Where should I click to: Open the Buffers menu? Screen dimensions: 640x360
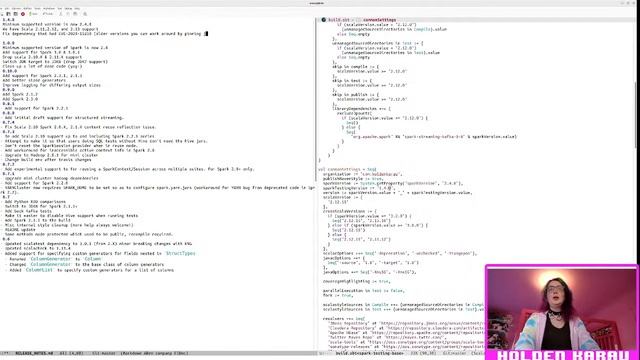(28, 9)
